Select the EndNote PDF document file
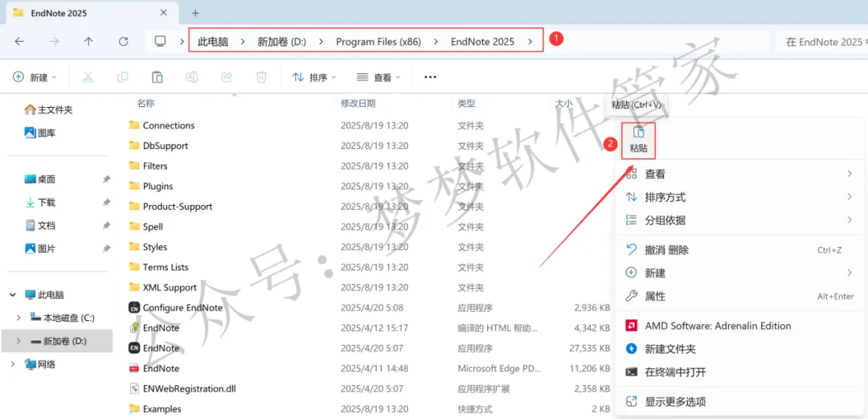 coord(161,368)
